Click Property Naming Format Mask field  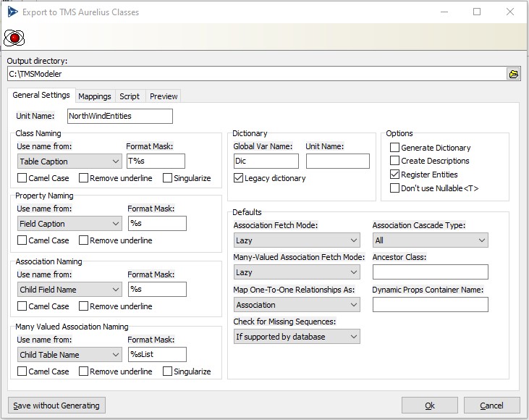click(157, 223)
